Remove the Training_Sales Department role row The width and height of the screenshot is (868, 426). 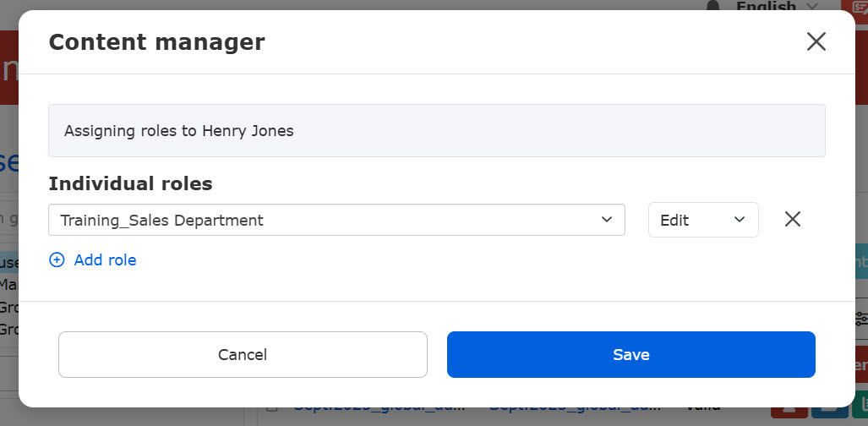pyautogui.click(x=792, y=220)
